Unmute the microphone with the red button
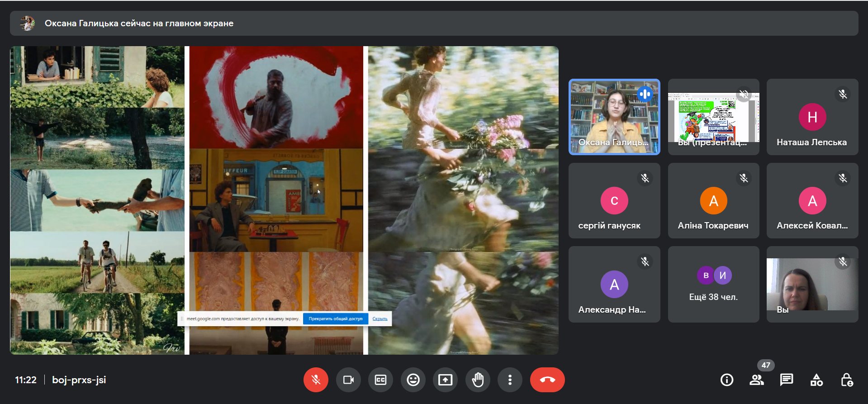The height and width of the screenshot is (404, 868). [x=316, y=380]
